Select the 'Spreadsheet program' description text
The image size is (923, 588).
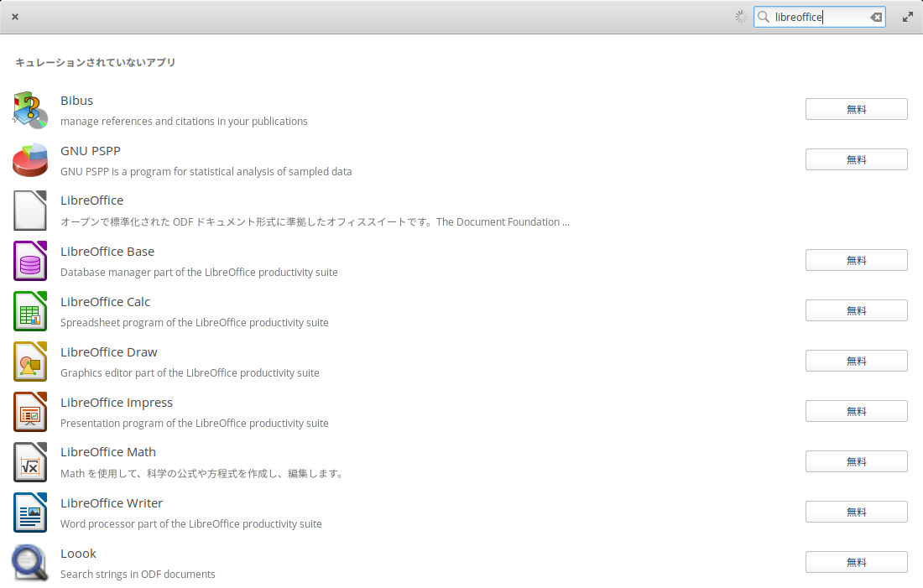(x=195, y=323)
